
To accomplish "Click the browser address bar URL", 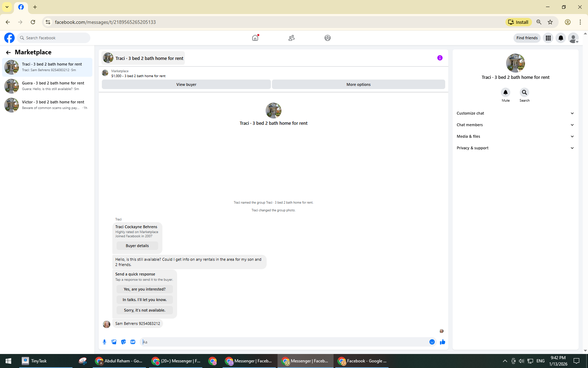I will coord(105,22).
